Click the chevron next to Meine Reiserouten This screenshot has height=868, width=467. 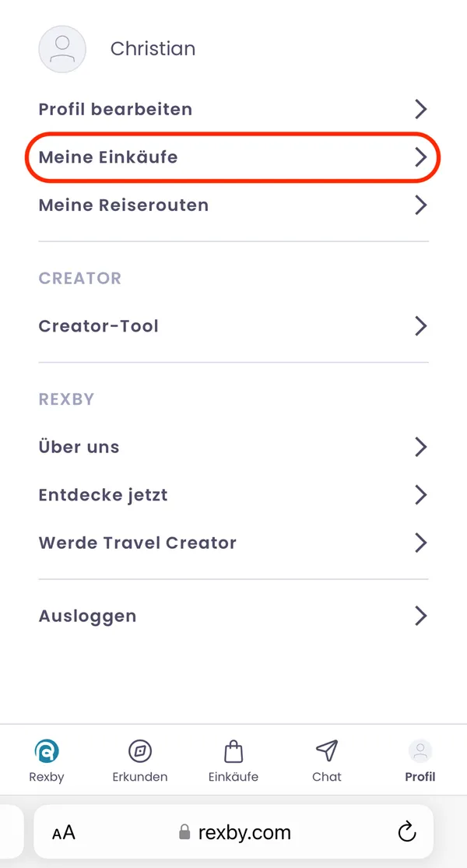click(x=421, y=206)
